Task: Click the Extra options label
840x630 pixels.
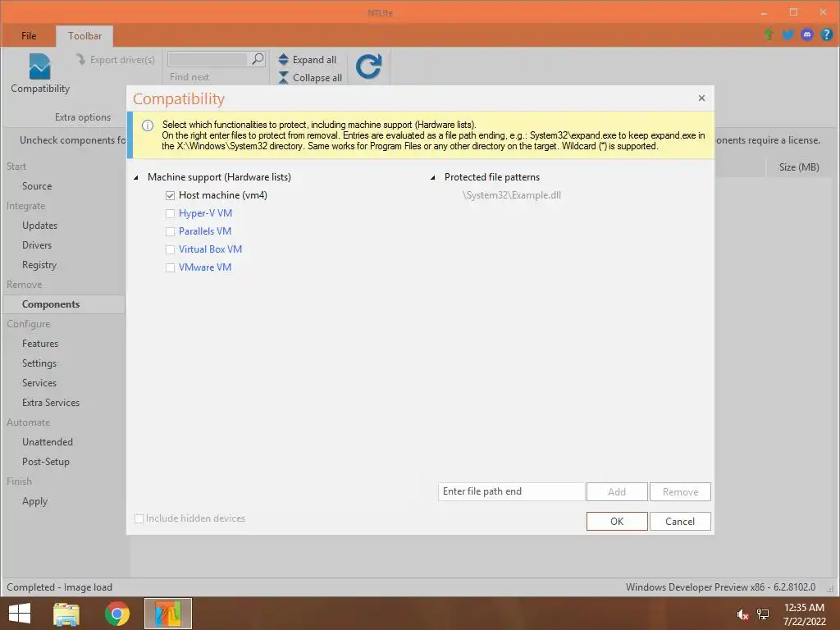Action: 83,117
